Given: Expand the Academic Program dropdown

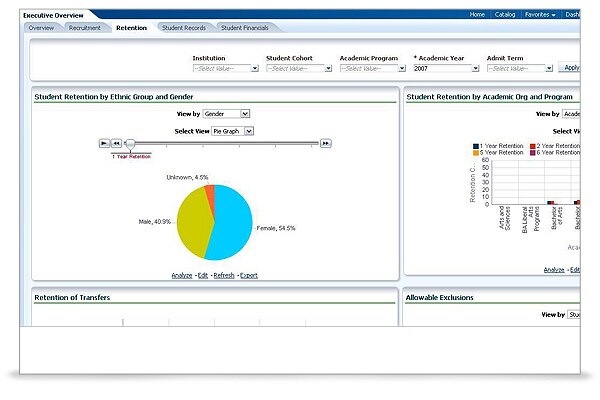Looking at the screenshot, I should (x=373, y=69).
